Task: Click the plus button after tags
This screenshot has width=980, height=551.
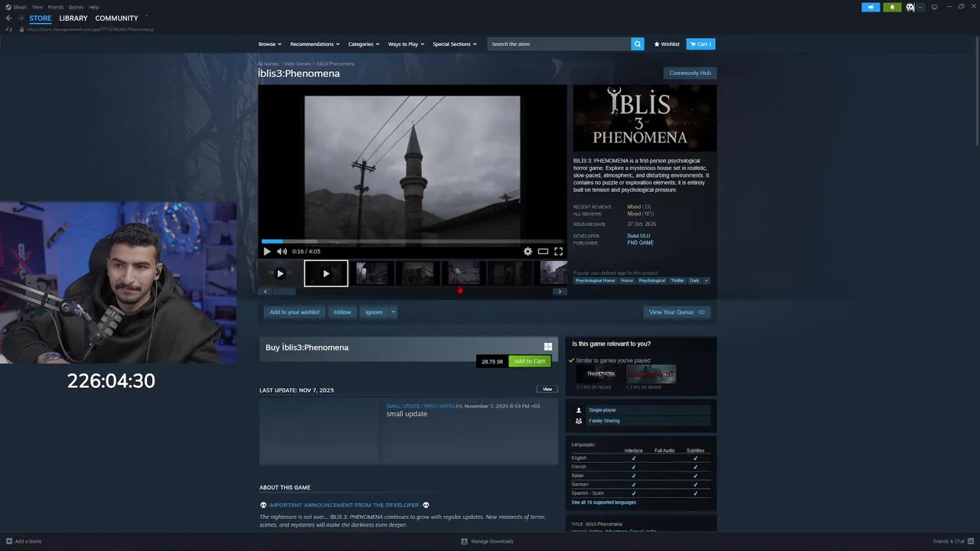Action: pyautogui.click(x=706, y=280)
